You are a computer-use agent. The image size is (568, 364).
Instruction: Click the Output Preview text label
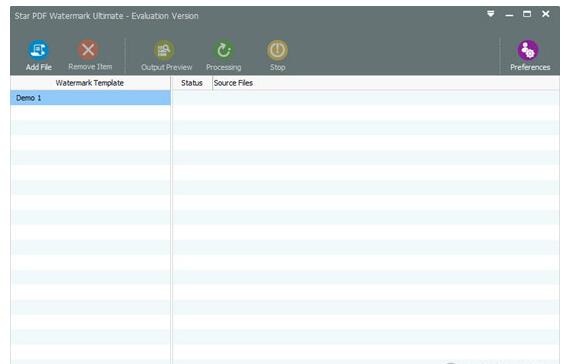[x=167, y=67]
